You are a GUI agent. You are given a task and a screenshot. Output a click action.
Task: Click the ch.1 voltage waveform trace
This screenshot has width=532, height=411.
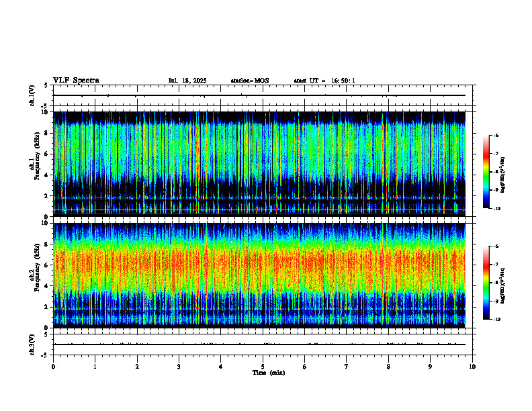(x=259, y=95)
